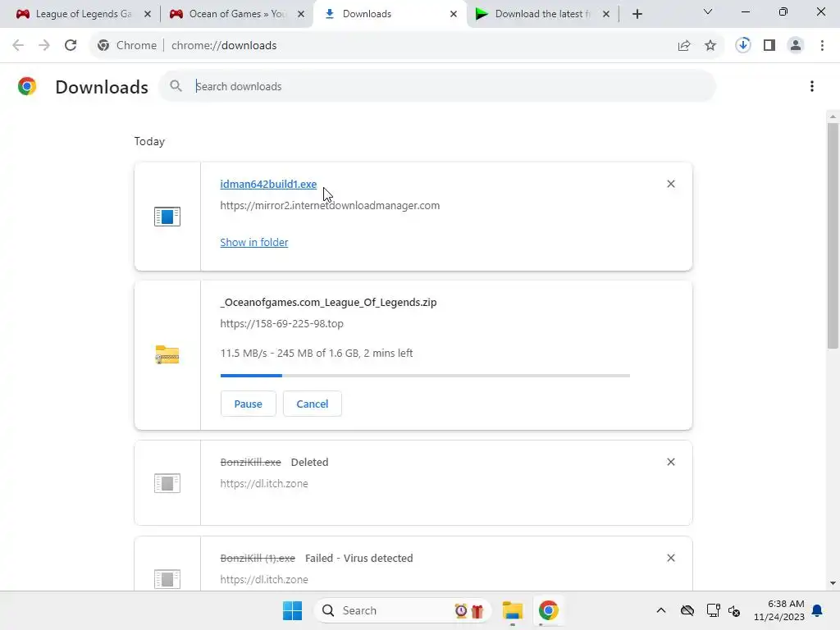Bookmark this tab with the star icon

710,46
